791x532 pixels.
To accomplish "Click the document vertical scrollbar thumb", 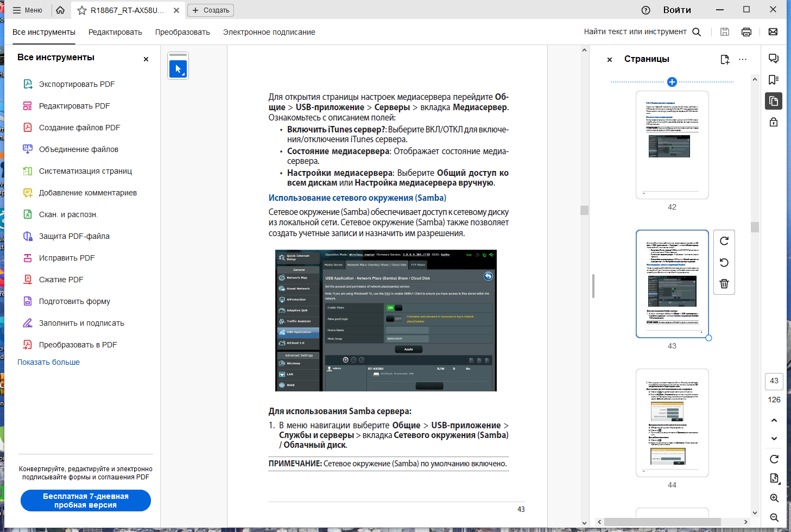I will 584,210.
